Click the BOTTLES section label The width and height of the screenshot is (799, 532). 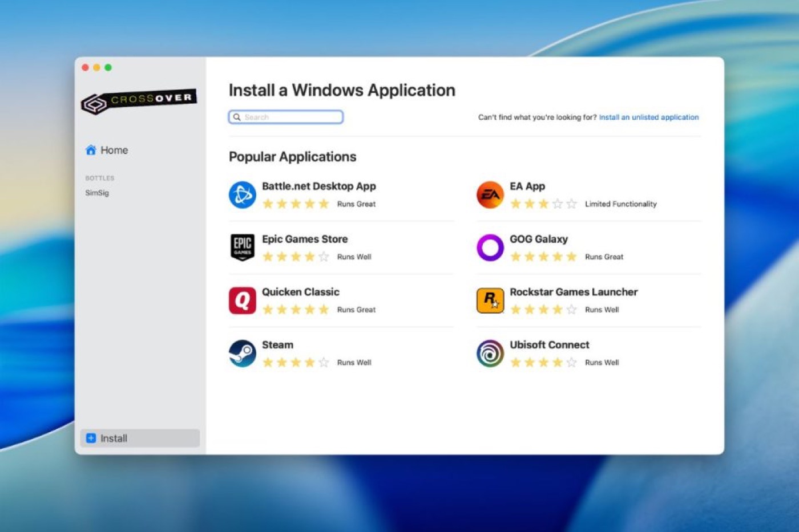coord(100,178)
